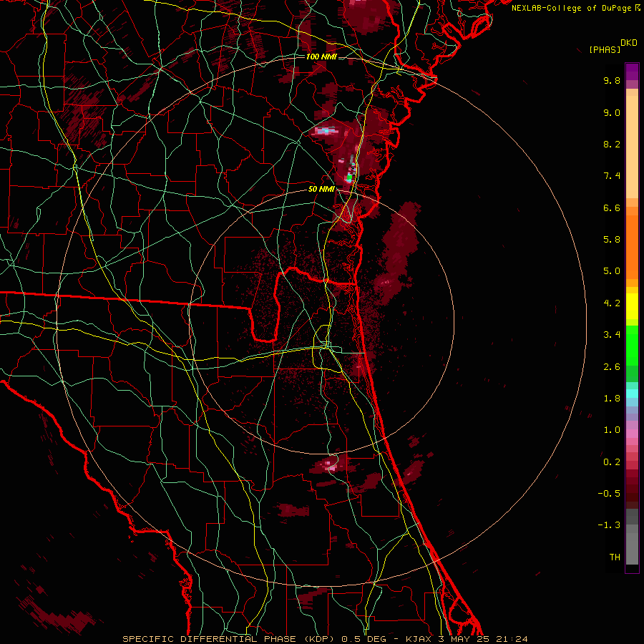644x644 pixels.
Task: Click the 2.6 scale value
Action: [612, 367]
